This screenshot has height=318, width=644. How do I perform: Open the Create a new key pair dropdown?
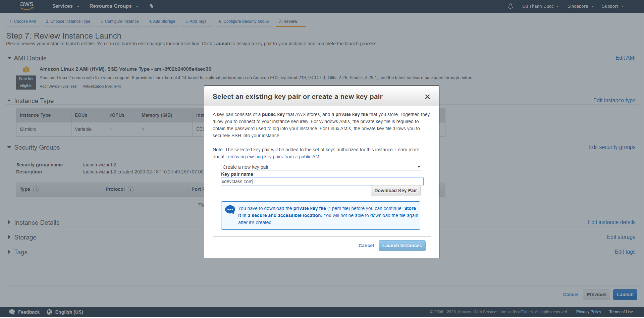coord(321,167)
